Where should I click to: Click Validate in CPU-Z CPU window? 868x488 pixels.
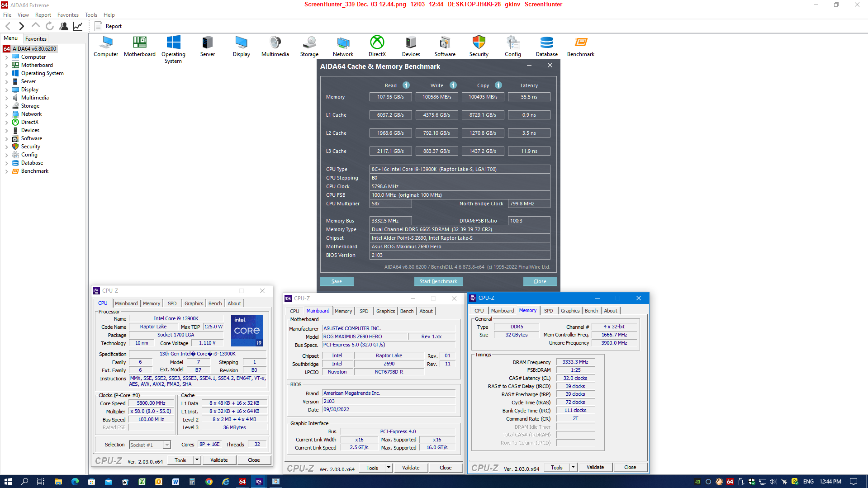(x=219, y=460)
